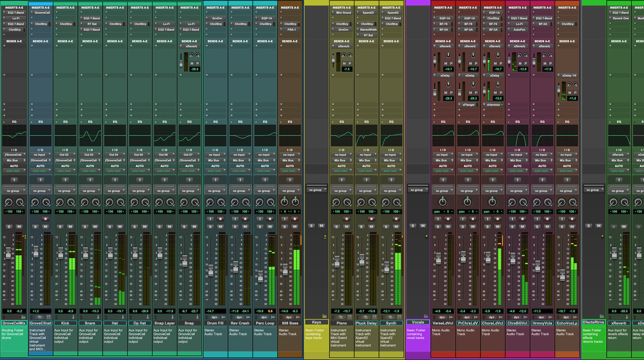This screenshot has width=644, height=360.
Task: Click the output arrow icon on Snare track
Action: point(98,317)
